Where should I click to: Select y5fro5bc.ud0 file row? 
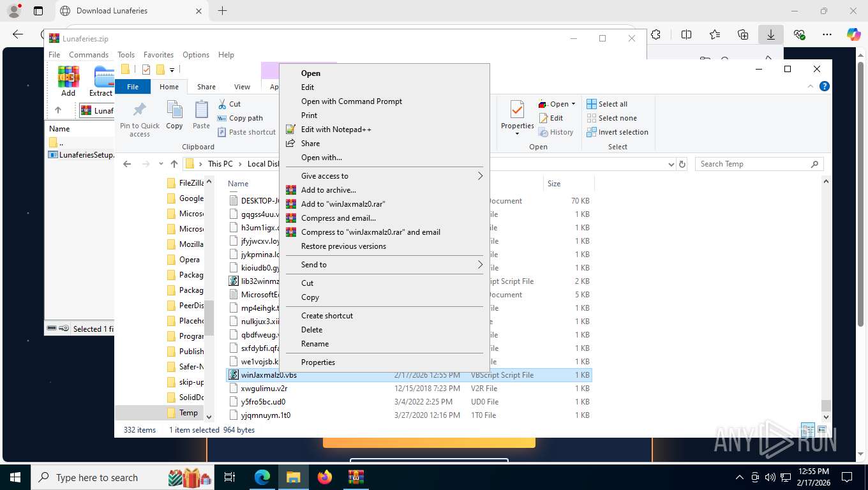pos(410,402)
